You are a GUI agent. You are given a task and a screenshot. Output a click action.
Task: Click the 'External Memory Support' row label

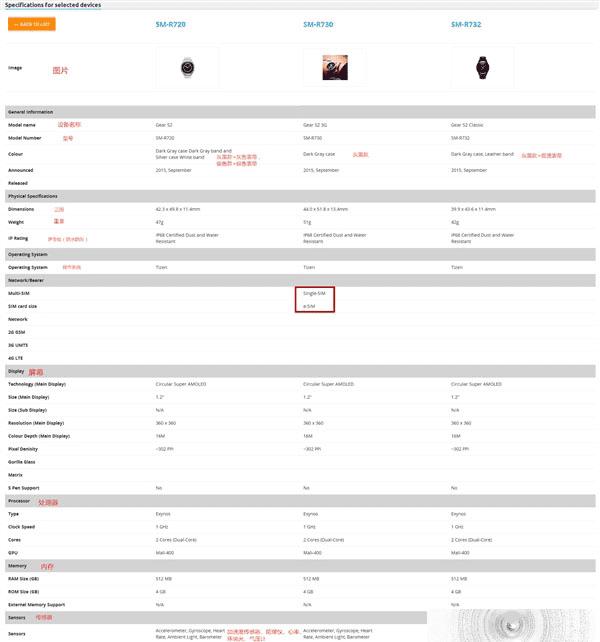[x=36, y=605]
